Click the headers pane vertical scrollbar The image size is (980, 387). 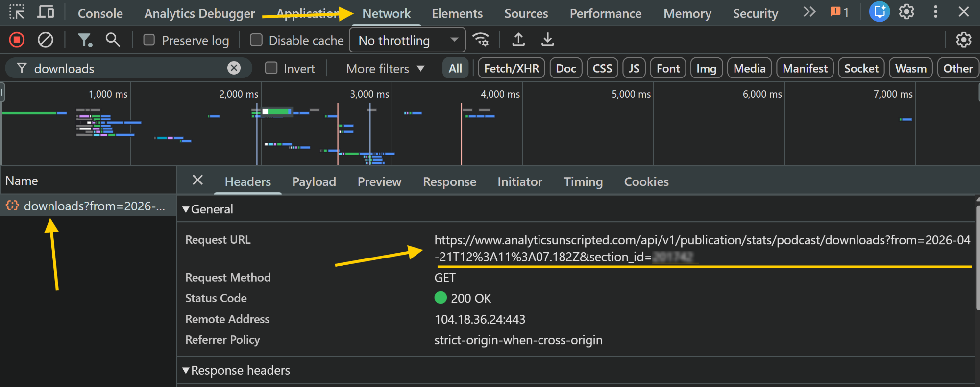[977, 258]
